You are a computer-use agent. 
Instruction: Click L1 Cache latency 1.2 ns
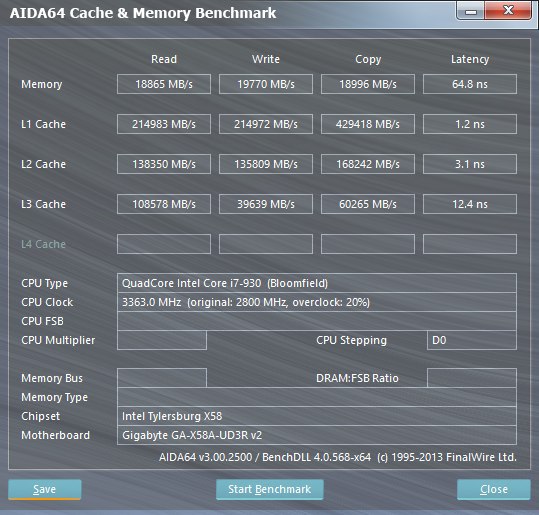click(470, 124)
